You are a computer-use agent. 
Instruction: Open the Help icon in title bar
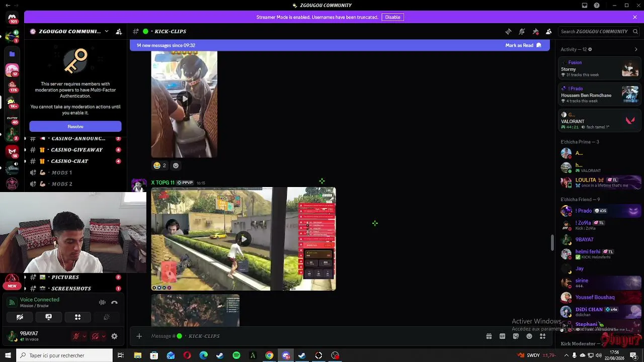pyautogui.click(x=597, y=6)
